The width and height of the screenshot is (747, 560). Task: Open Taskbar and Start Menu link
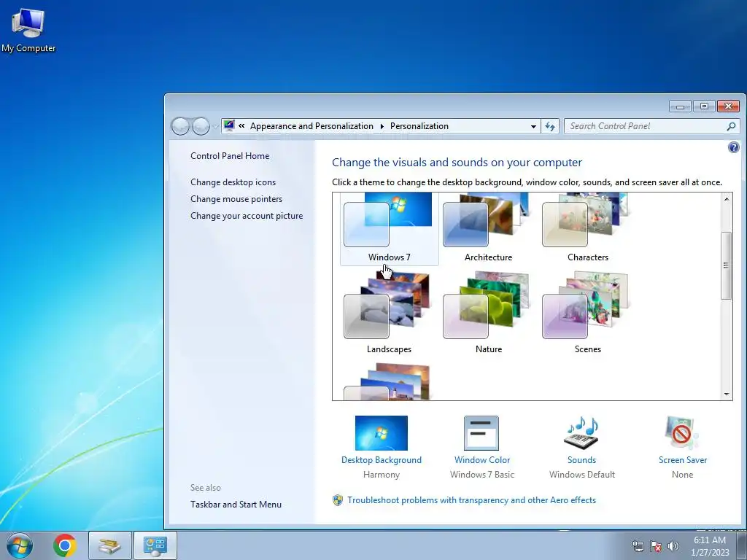[236, 505]
